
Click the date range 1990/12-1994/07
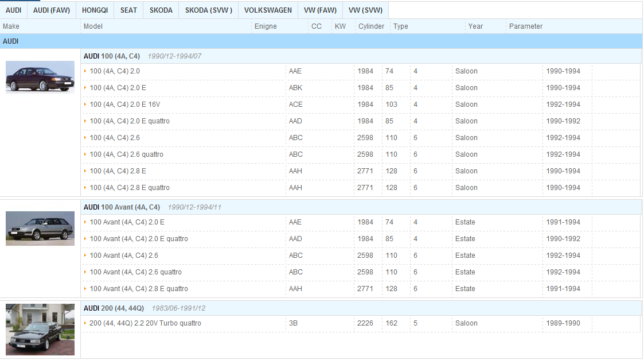click(x=174, y=56)
